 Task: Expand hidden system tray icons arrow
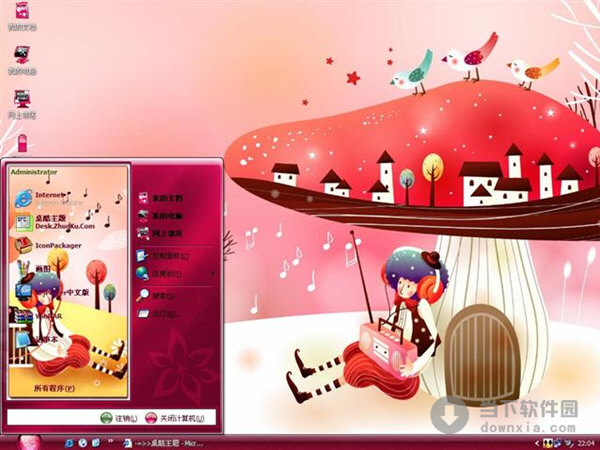pyautogui.click(x=537, y=443)
